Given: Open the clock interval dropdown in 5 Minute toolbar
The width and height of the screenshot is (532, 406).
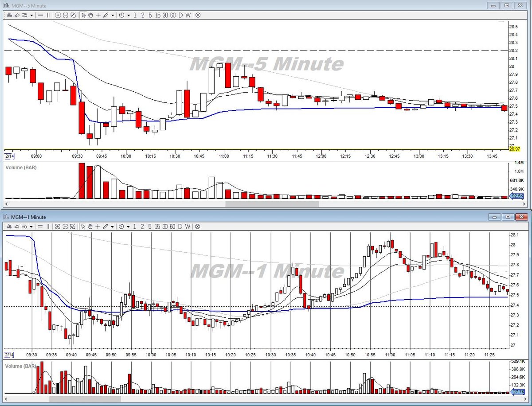Looking at the screenshot, I should pyautogui.click(x=129, y=16).
